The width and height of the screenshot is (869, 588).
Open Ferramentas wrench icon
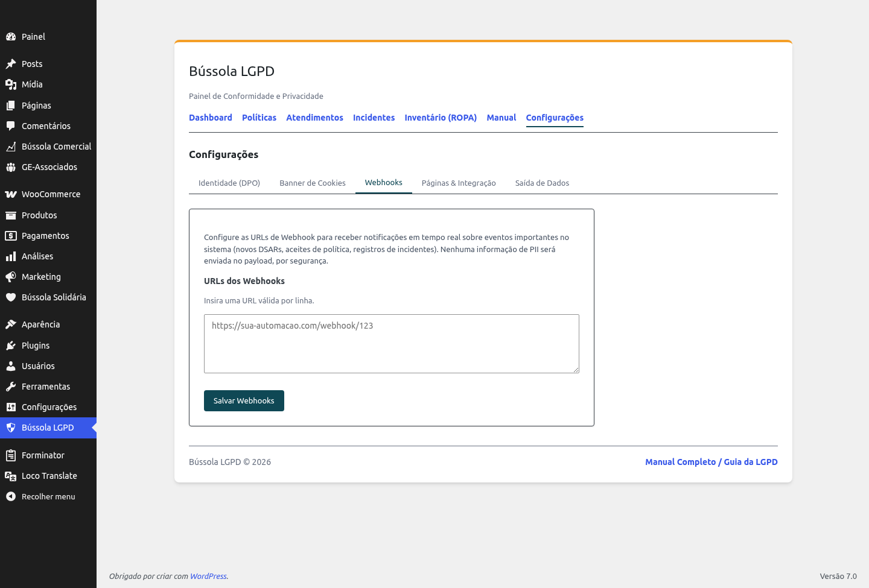11,387
